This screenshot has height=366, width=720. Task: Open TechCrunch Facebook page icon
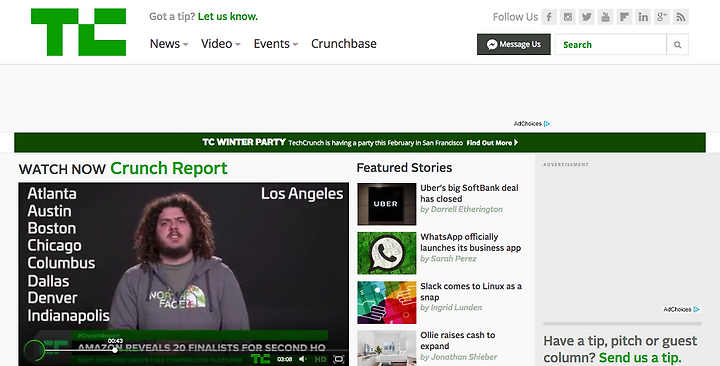pos(549,17)
